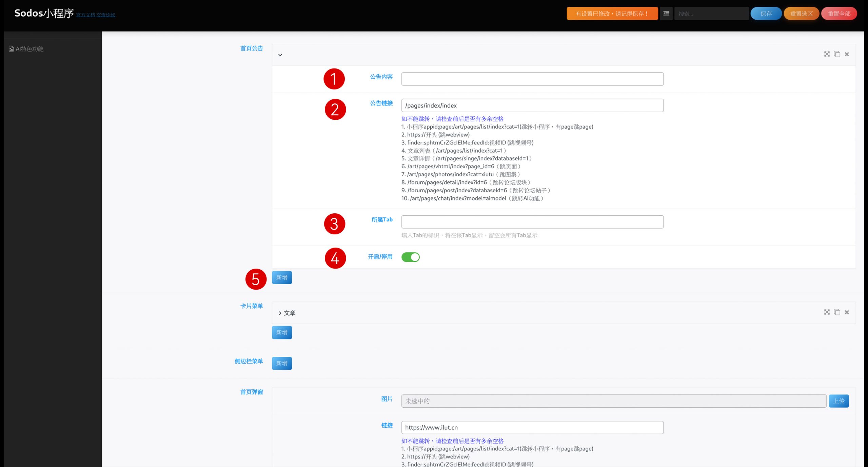Click the red 重置全部 button
The width and height of the screenshot is (868, 467).
839,14
